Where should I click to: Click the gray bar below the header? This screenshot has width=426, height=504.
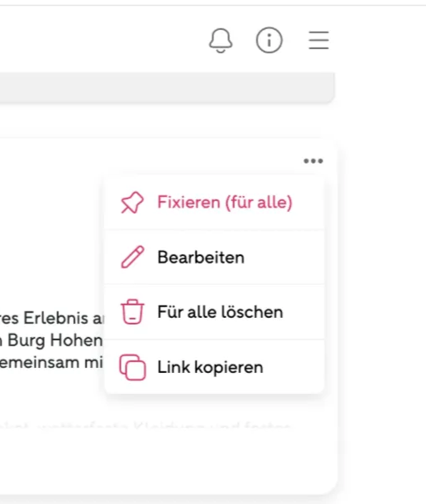(x=167, y=88)
